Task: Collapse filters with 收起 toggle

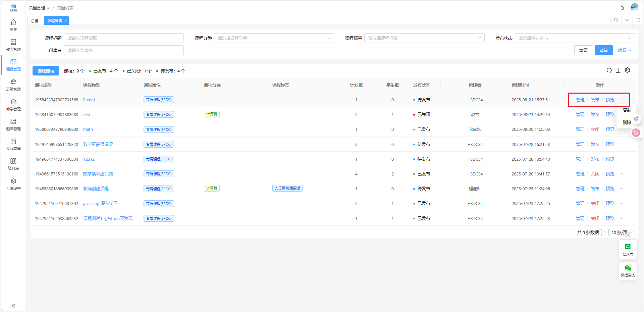Action: click(x=624, y=50)
